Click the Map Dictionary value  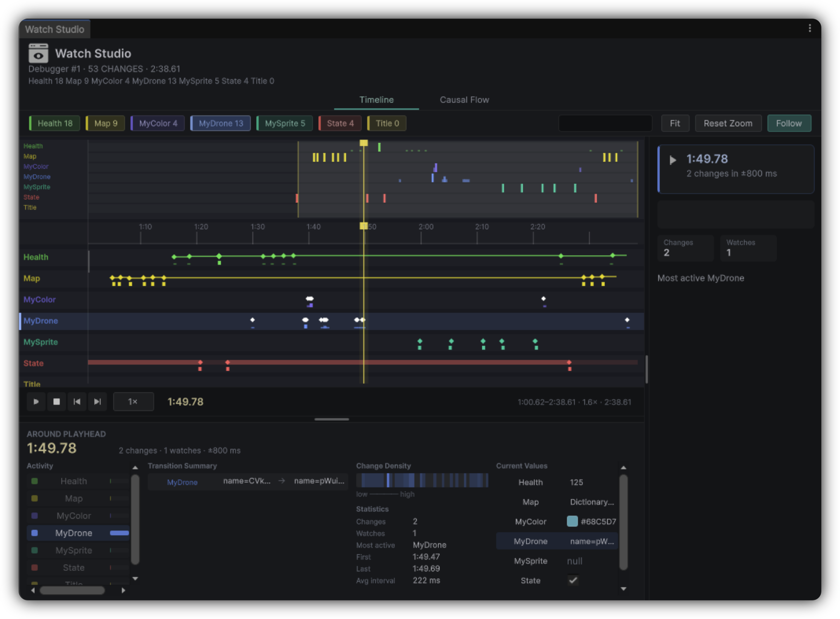592,502
